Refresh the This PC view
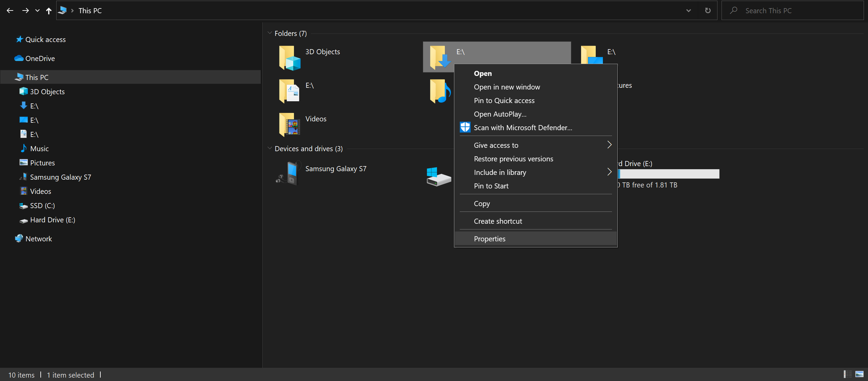 tap(708, 10)
